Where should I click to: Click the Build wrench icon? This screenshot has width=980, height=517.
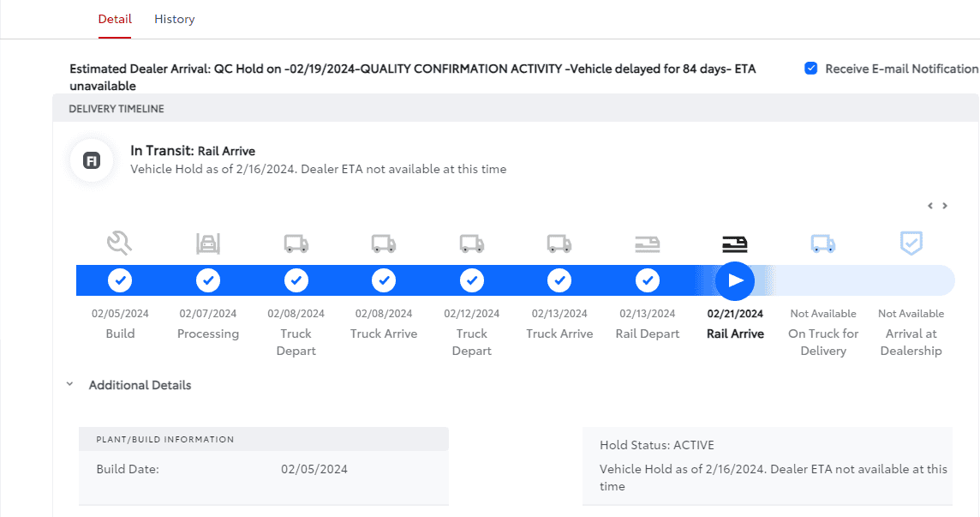[x=120, y=243]
